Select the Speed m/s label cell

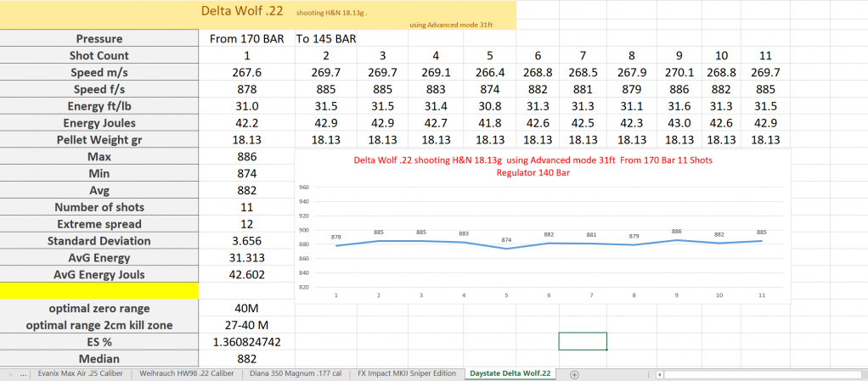99,72
